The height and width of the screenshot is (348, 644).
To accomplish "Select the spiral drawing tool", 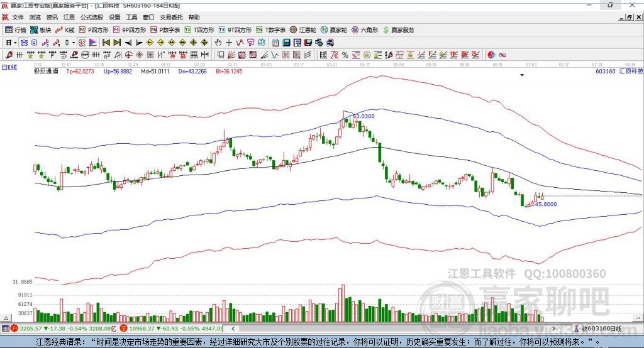I will (64, 55).
